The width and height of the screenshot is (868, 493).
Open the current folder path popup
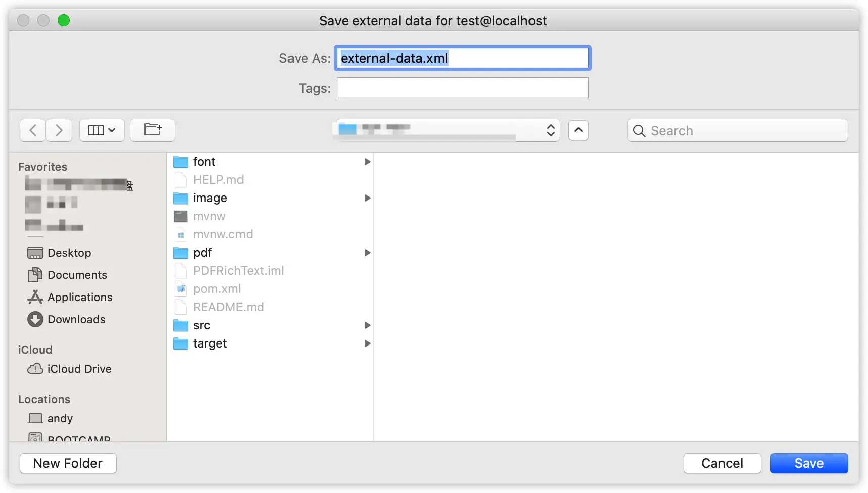446,130
